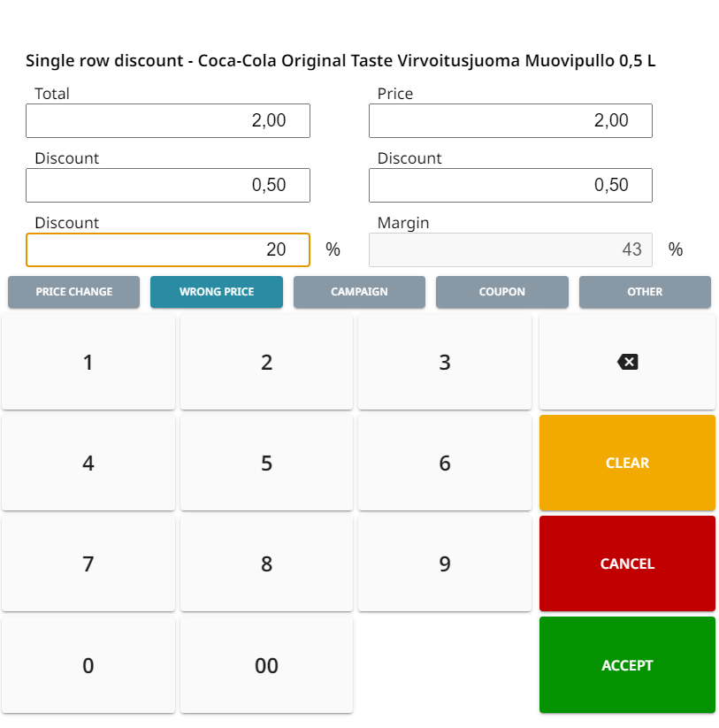This screenshot has width=719, height=728.
Task: Select the Campaign discount reason
Action: coord(359,292)
